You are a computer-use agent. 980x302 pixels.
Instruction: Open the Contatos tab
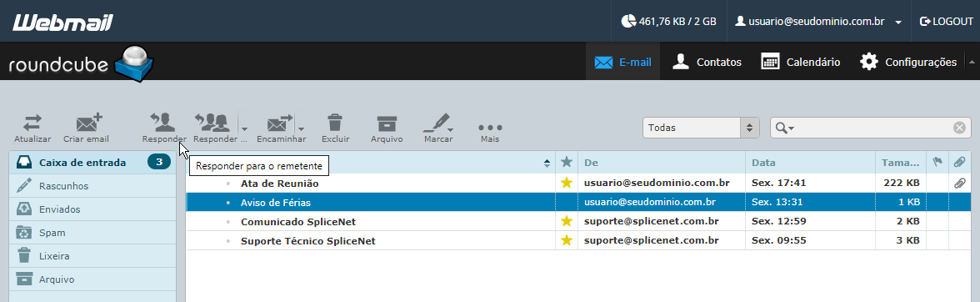click(707, 62)
